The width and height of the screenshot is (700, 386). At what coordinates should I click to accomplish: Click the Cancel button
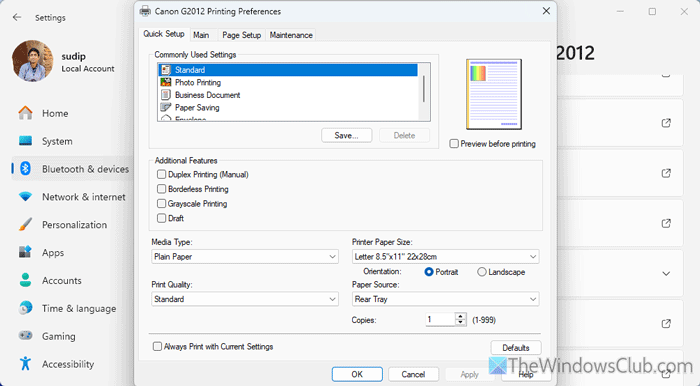[413, 374]
